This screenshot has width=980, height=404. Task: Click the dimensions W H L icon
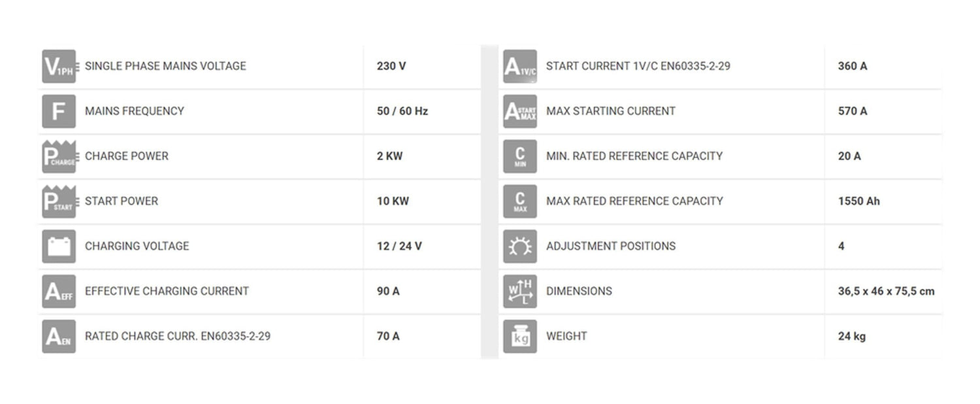(520, 292)
